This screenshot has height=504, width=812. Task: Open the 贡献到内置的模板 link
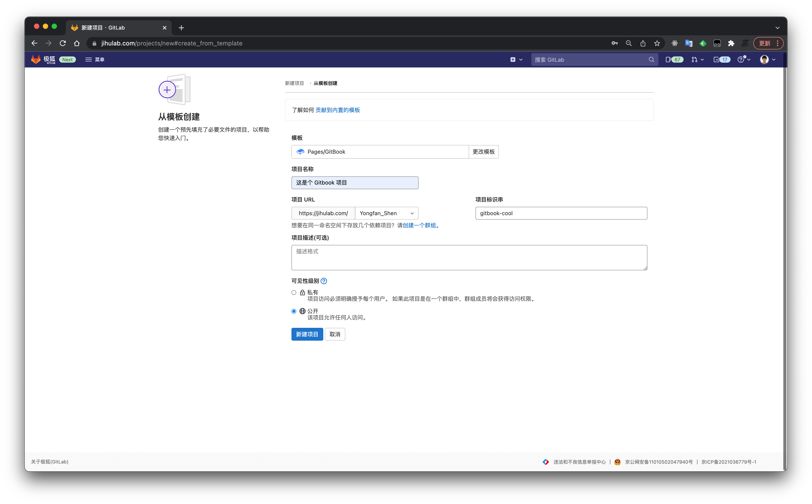point(338,110)
